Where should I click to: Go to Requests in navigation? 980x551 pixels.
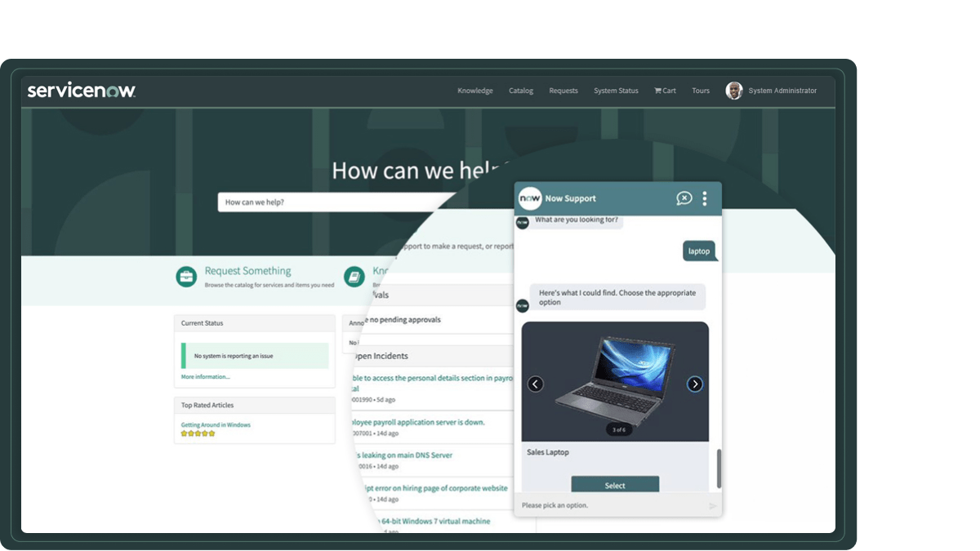click(563, 91)
